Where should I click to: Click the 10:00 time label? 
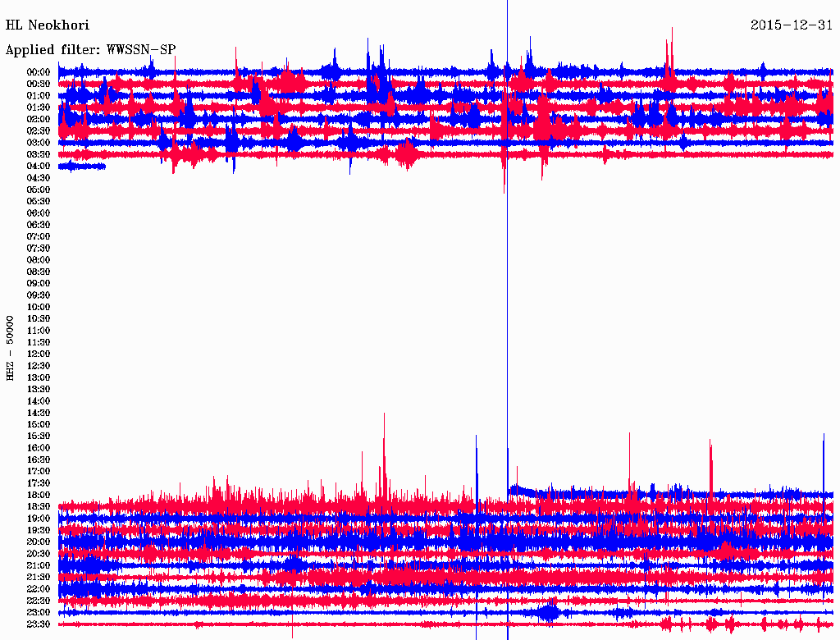(x=39, y=307)
